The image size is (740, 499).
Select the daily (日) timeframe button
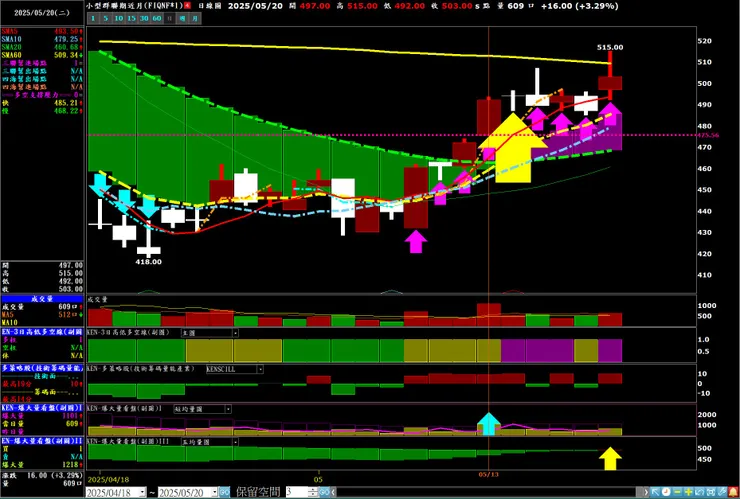click(x=169, y=18)
